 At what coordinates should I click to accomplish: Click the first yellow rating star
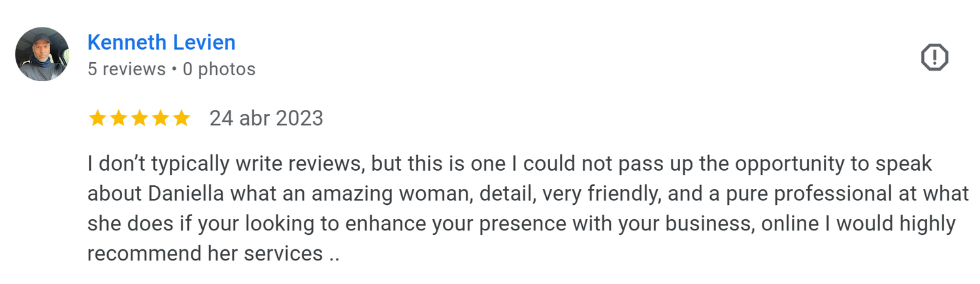(97, 118)
